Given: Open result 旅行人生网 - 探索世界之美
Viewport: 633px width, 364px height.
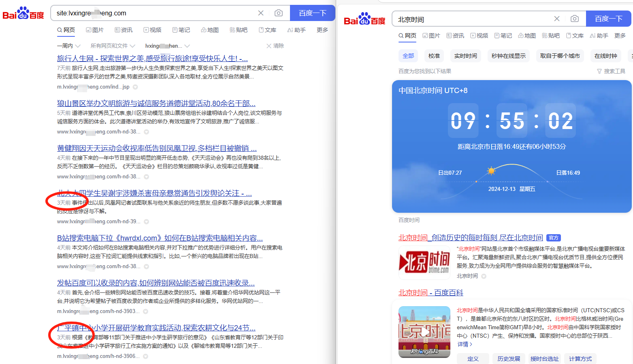Looking at the screenshot, I should [152, 59].
